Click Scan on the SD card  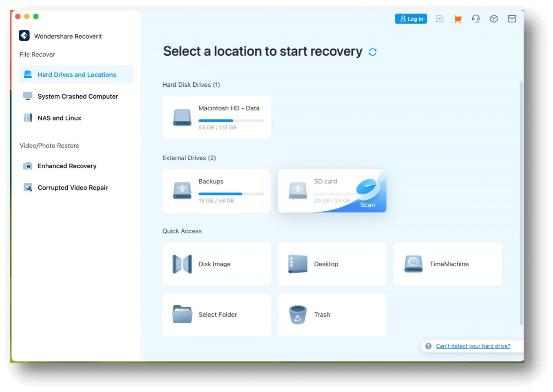[x=367, y=205]
